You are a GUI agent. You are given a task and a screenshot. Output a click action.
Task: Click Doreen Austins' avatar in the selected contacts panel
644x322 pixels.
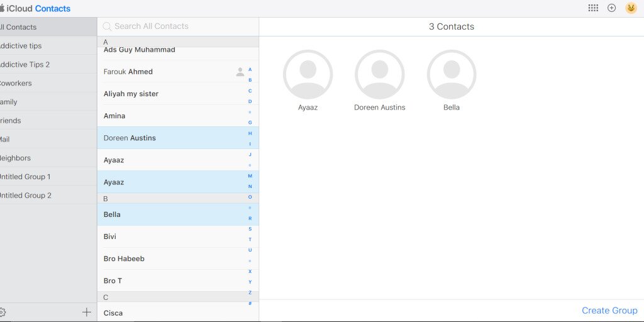pos(379,74)
